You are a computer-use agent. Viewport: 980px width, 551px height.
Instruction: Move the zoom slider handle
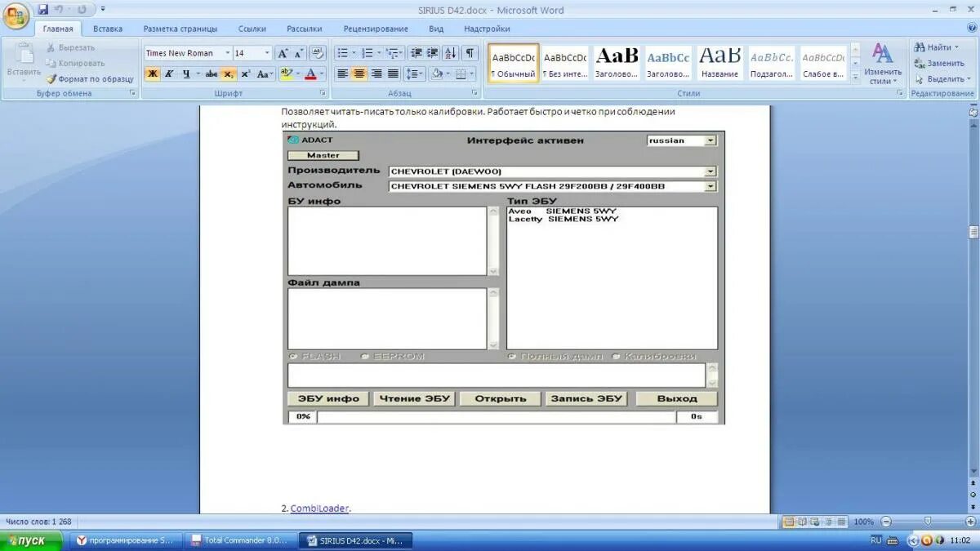[927, 522]
